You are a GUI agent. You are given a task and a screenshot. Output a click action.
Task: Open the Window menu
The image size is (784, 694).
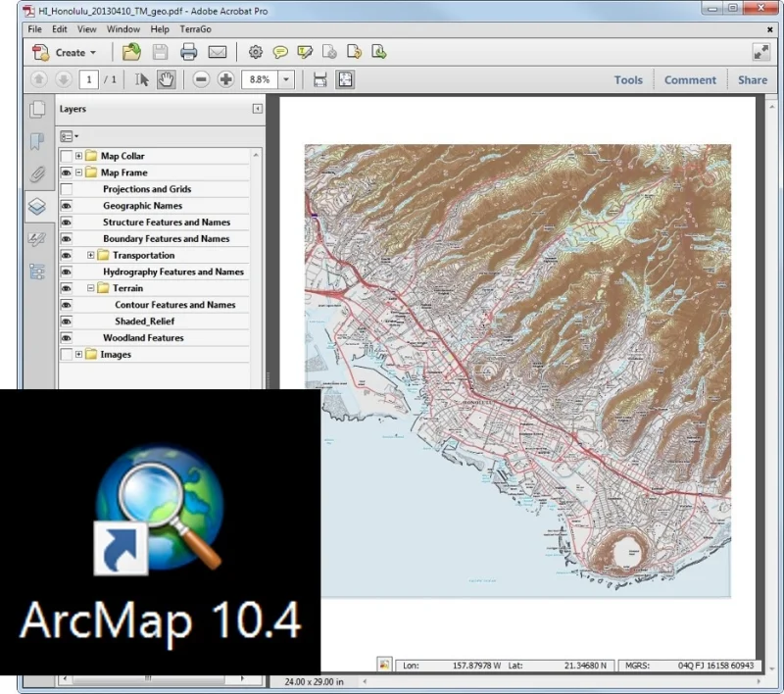click(x=123, y=29)
